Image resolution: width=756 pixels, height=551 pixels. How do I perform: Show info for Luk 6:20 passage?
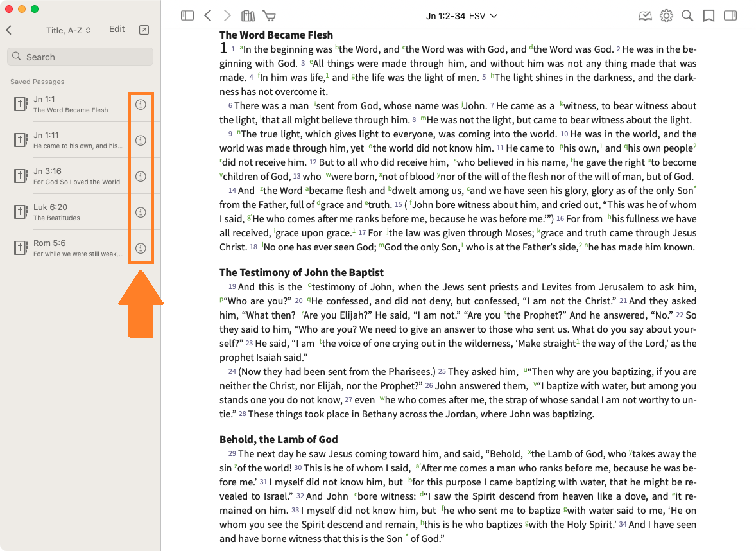click(x=141, y=213)
